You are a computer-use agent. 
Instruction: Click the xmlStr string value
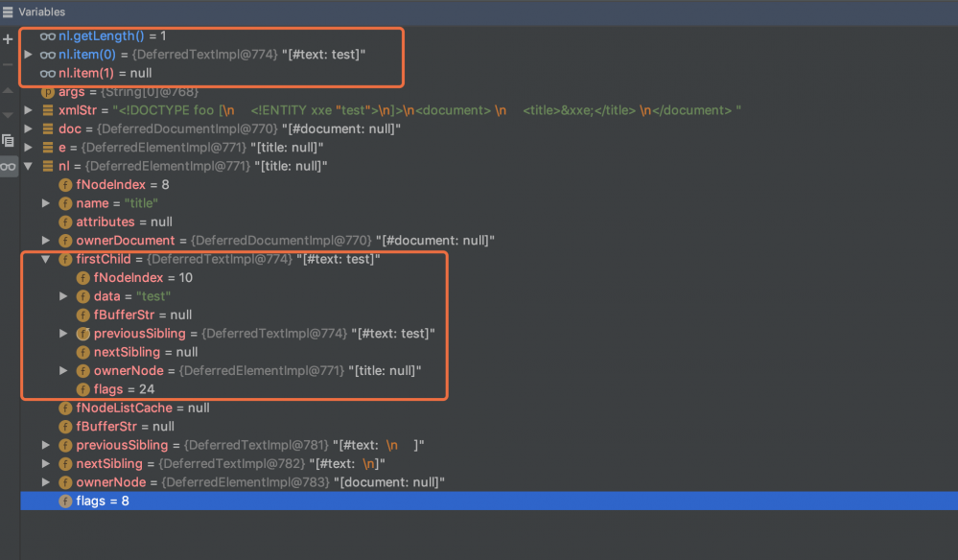point(427,110)
